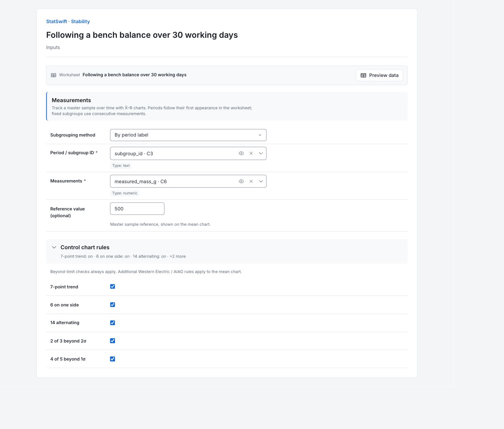The image size is (504, 429).
Task: Click the worksheet table icon
Action: click(x=53, y=75)
